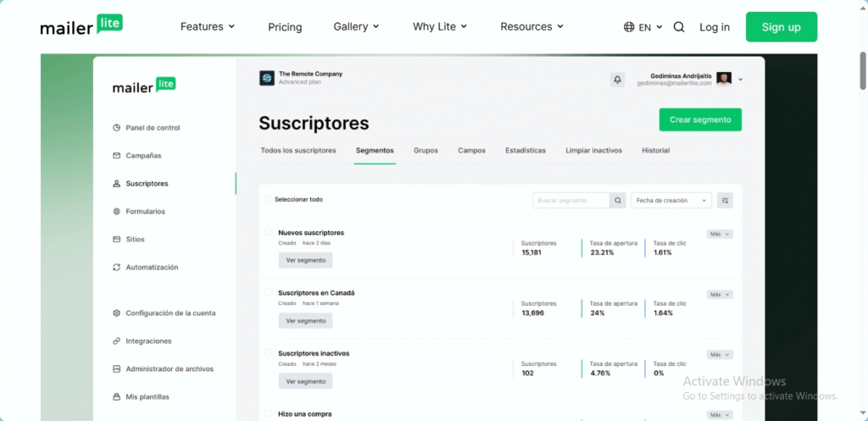Click the Hizo una compra segment title
The image size is (868, 421).
305,414
